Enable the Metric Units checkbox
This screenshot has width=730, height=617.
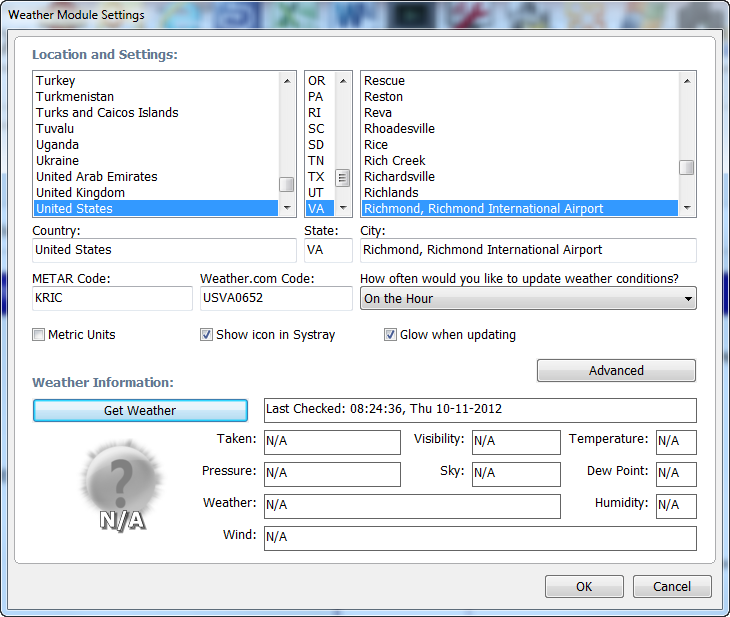click(x=39, y=335)
